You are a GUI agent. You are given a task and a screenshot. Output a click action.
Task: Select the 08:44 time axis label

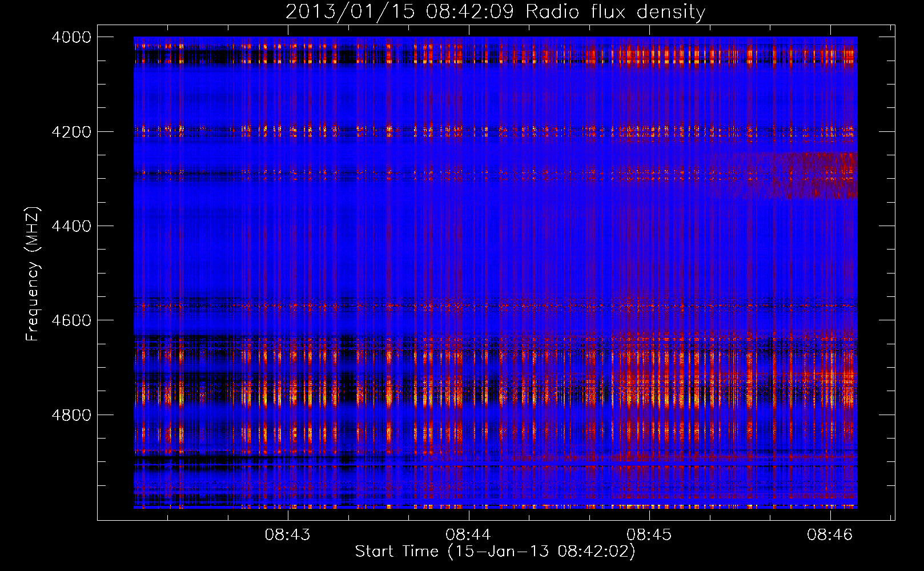click(469, 535)
